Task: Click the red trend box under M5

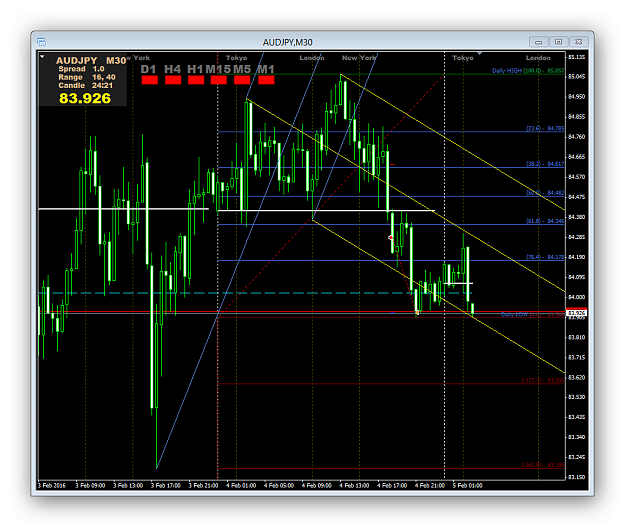Action: tap(242, 80)
